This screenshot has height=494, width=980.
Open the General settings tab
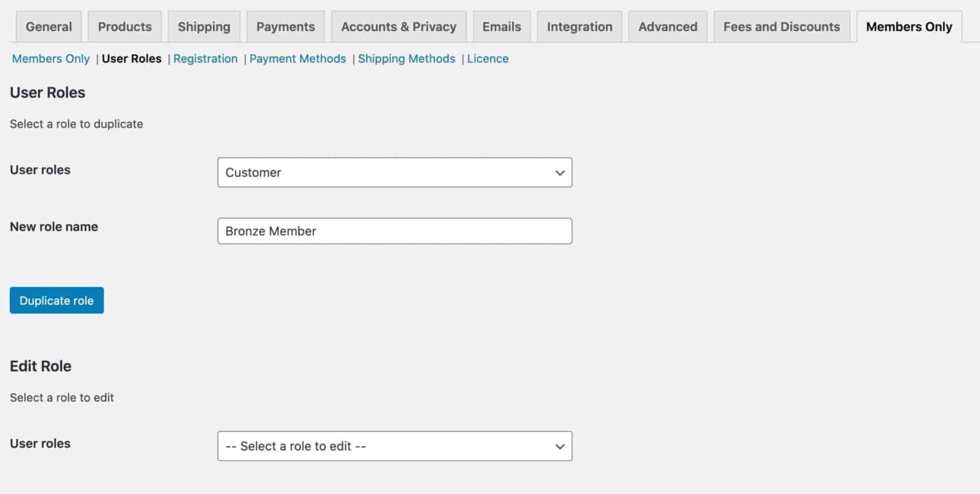coord(48,27)
